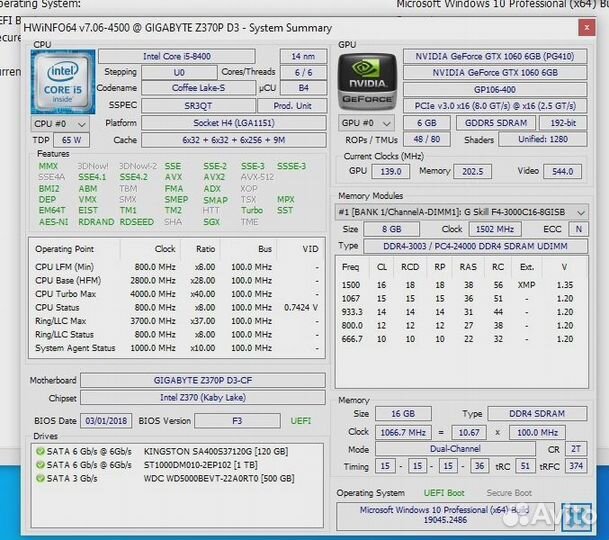The image size is (609, 540).
Task: Click the NVIDIA GeForce logo image
Action: coord(367,83)
